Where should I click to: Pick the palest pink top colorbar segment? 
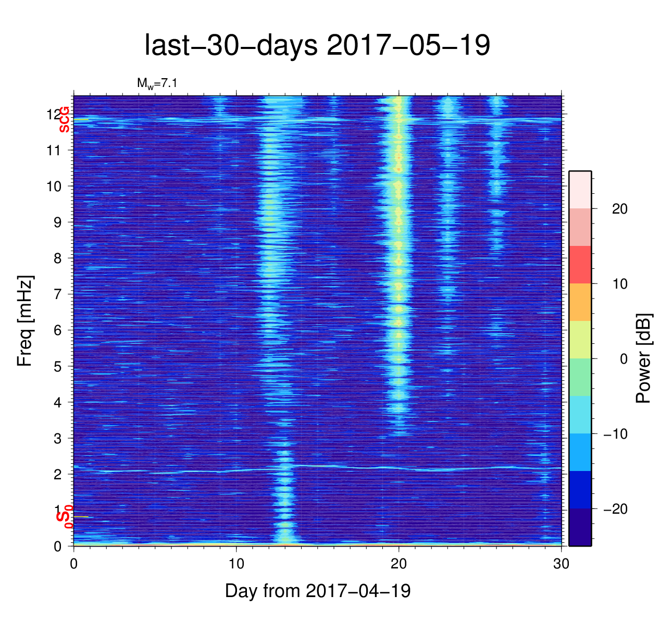(x=580, y=190)
